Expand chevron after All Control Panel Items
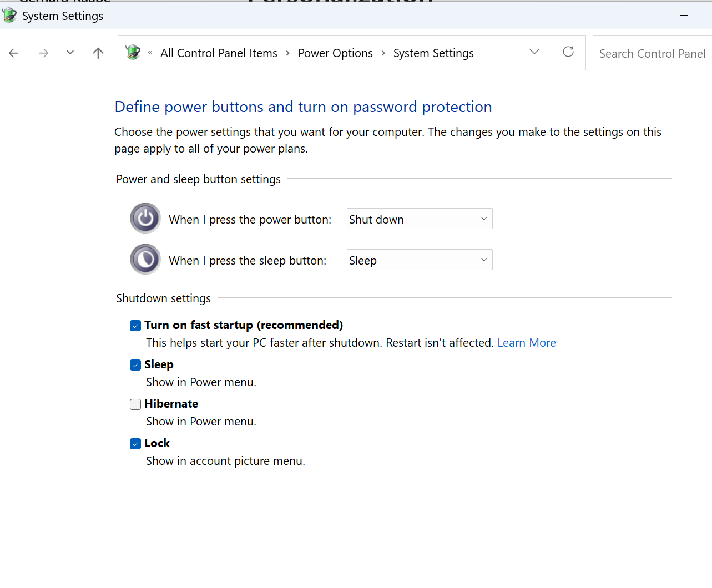Screen dimensions: 712x588 (287, 53)
